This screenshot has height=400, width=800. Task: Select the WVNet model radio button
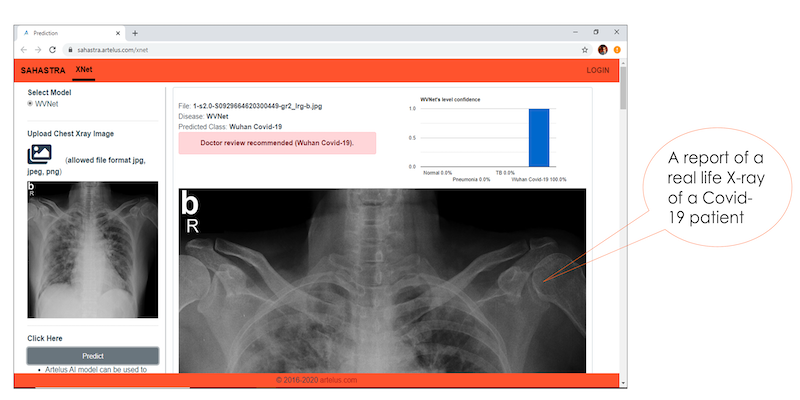pyautogui.click(x=30, y=103)
